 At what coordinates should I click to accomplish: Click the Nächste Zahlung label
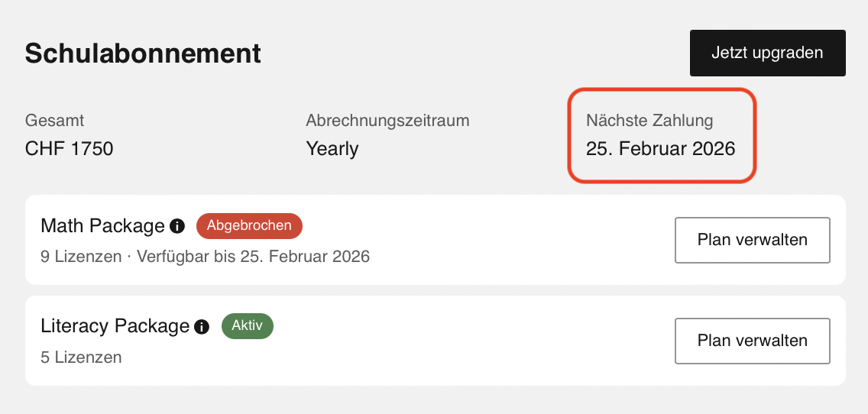649,121
